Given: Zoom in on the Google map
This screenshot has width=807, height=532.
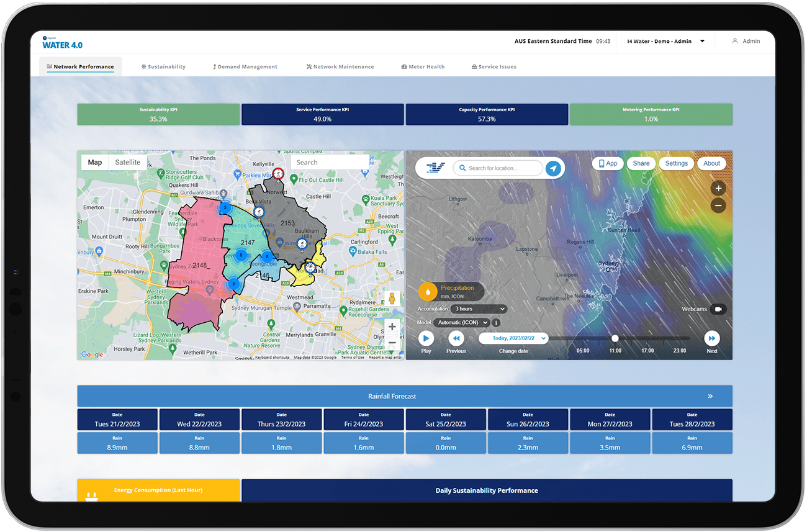Looking at the screenshot, I should 392,327.
